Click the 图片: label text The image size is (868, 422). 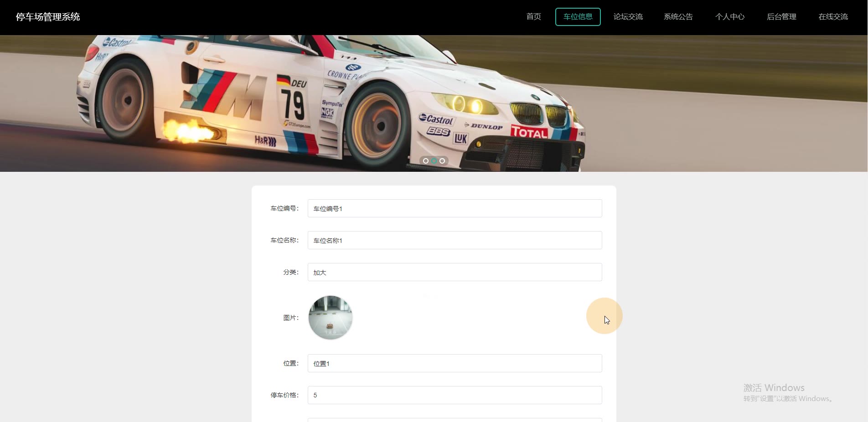(291, 318)
